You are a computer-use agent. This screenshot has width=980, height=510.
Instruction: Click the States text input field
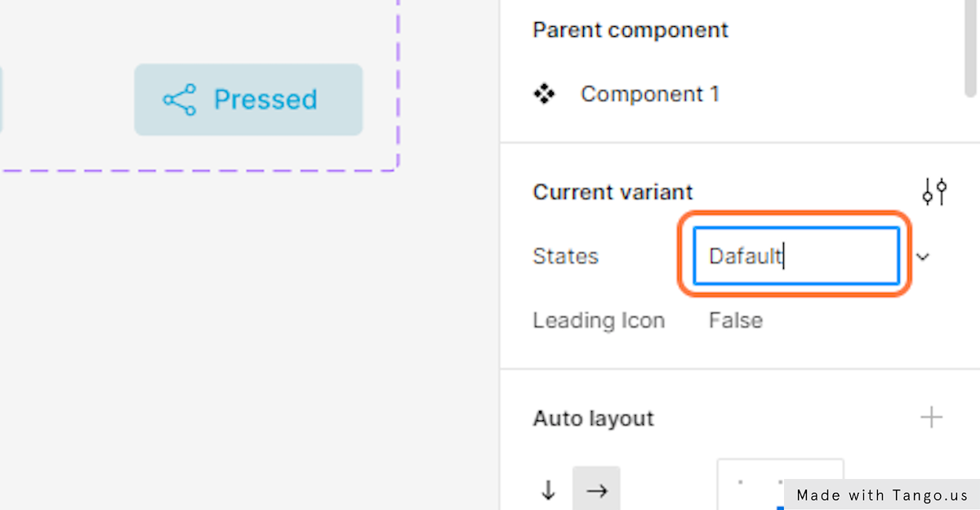(x=795, y=257)
